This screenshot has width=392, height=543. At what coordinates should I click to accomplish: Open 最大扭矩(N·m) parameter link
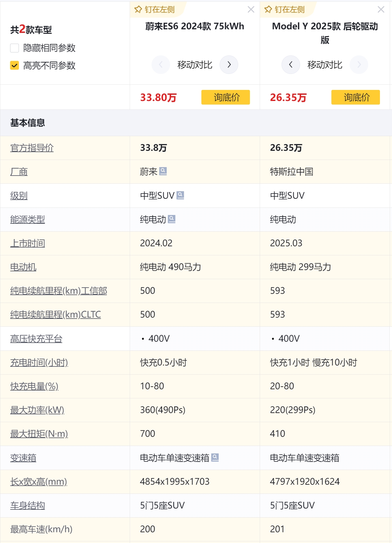[x=39, y=434]
